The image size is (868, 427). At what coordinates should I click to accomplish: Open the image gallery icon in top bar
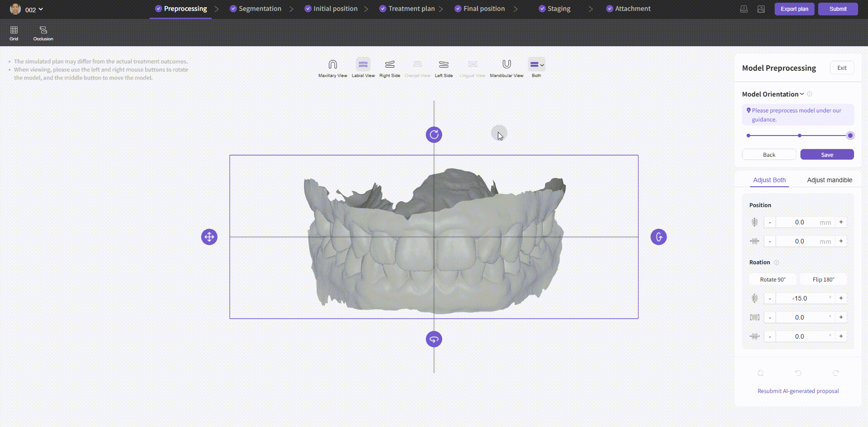[761, 9]
